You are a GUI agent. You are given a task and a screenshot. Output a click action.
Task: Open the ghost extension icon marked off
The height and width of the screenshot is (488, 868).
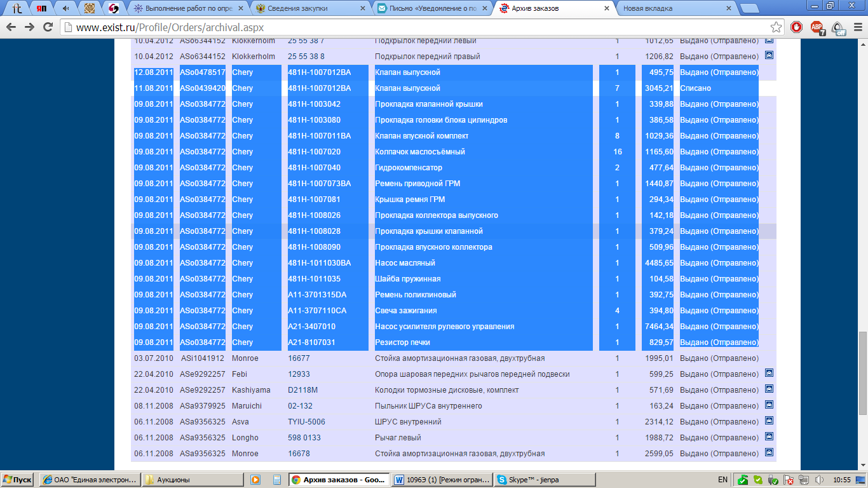pyautogui.click(x=838, y=27)
